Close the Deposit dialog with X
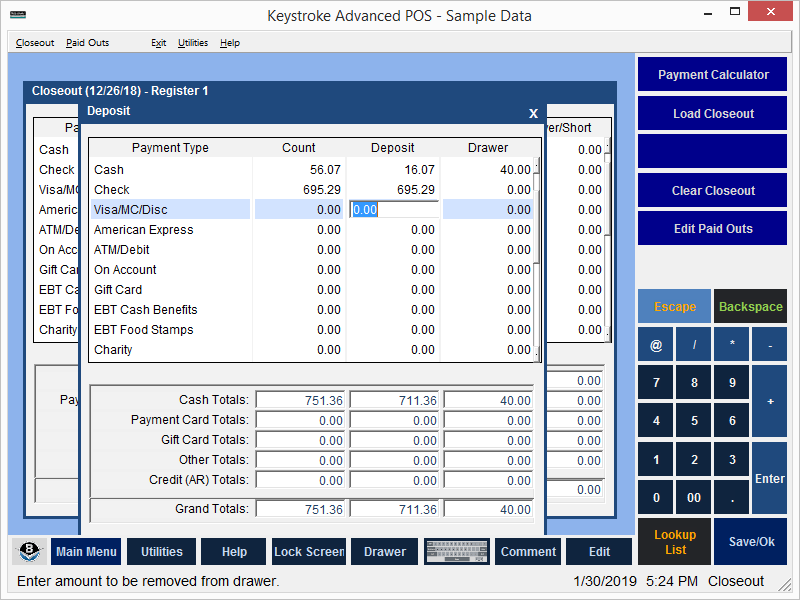Screen dimensions: 800x600 [x=533, y=113]
